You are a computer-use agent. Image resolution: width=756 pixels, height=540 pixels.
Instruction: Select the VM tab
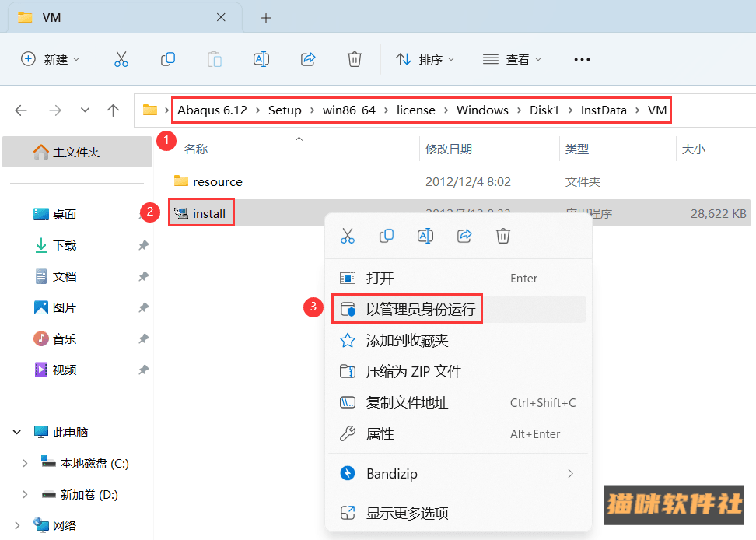pos(125,18)
